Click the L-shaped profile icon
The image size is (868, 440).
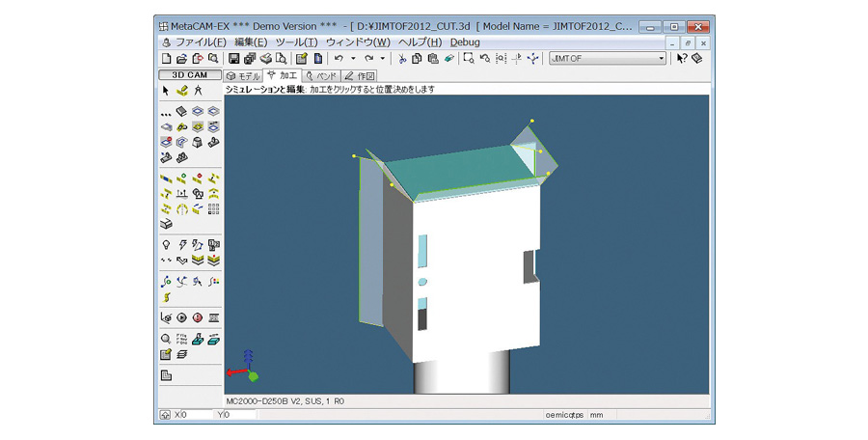click(x=166, y=375)
